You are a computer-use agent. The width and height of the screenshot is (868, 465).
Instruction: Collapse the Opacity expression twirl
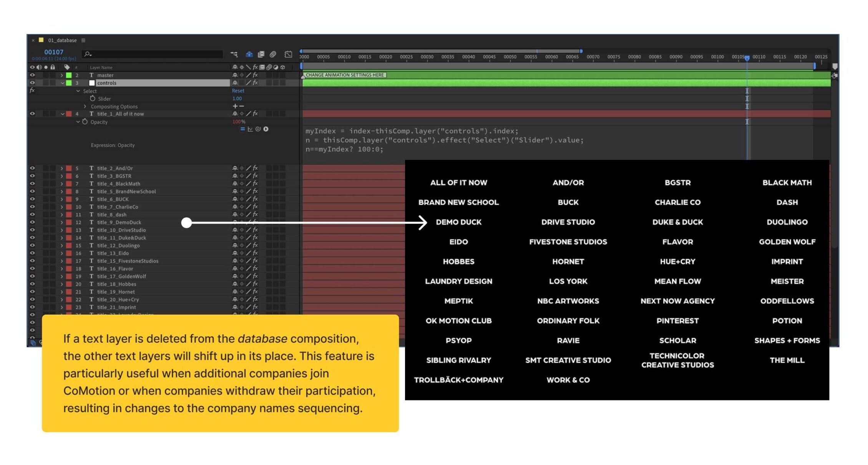tap(78, 122)
